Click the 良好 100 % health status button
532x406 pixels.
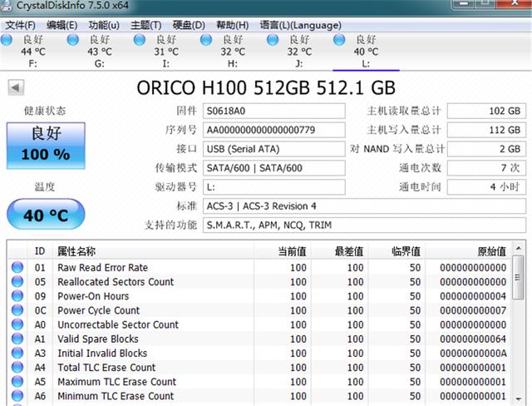[46, 146]
